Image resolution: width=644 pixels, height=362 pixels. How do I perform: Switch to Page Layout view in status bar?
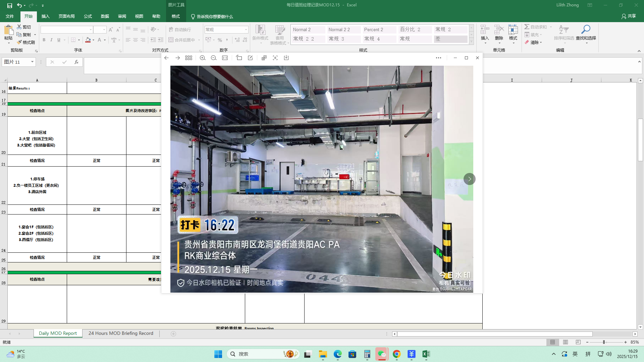tap(566, 342)
